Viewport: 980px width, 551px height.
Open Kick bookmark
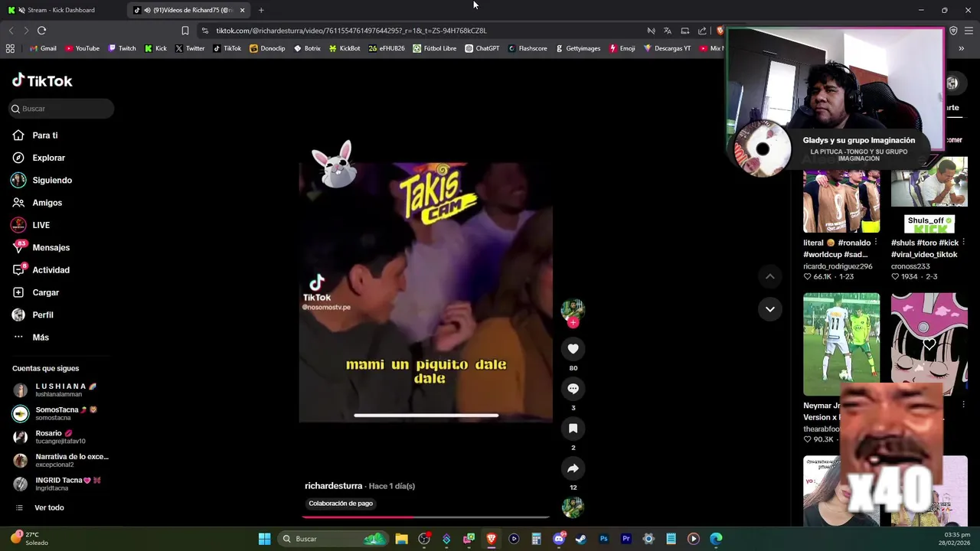(x=155, y=48)
